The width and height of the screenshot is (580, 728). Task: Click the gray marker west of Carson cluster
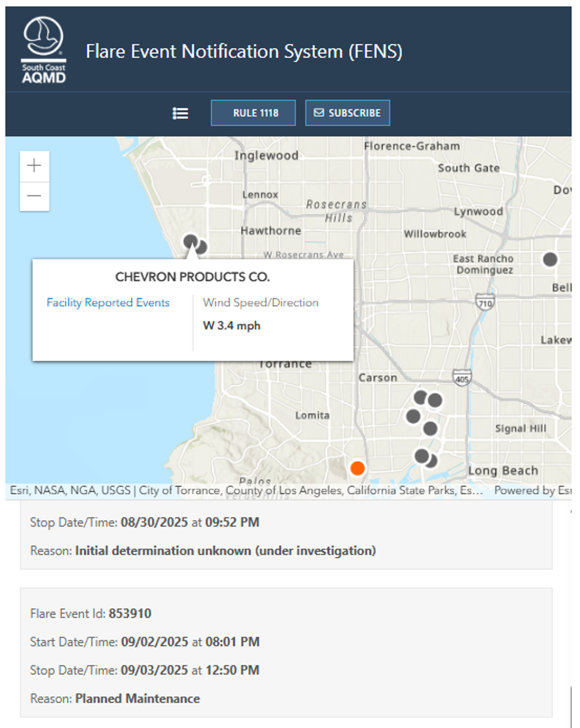coord(413,416)
